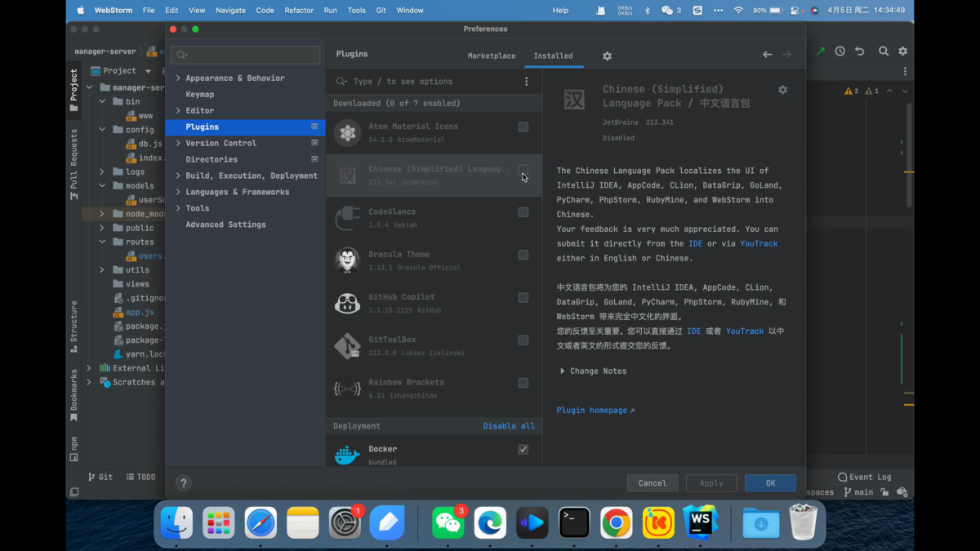Expand the Change Notes section
The height and width of the screenshot is (551, 980).
tap(563, 371)
